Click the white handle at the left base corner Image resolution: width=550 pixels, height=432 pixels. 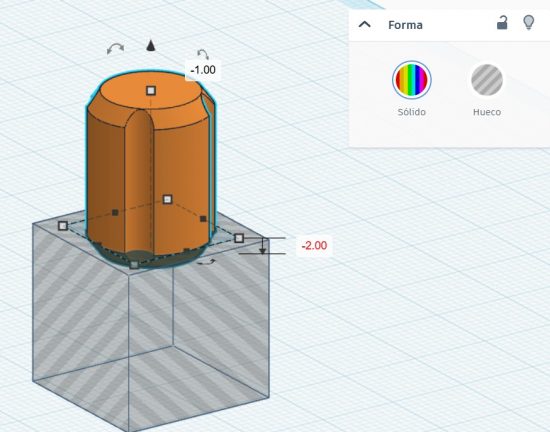[x=63, y=226]
